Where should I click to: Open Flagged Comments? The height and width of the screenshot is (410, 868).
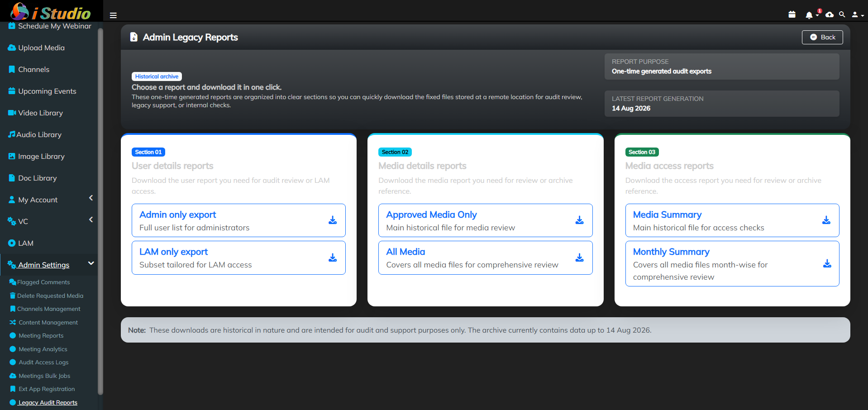[x=39, y=282]
